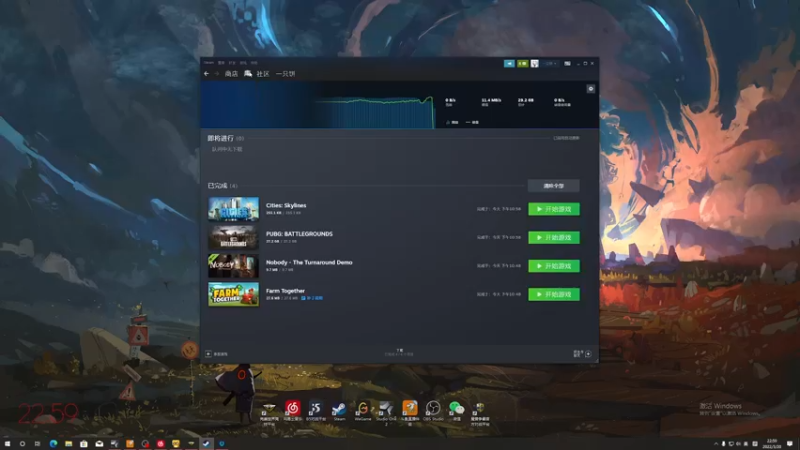Click the blue announcements button in title bar
Viewport: 800px width, 450px height.
point(509,63)
